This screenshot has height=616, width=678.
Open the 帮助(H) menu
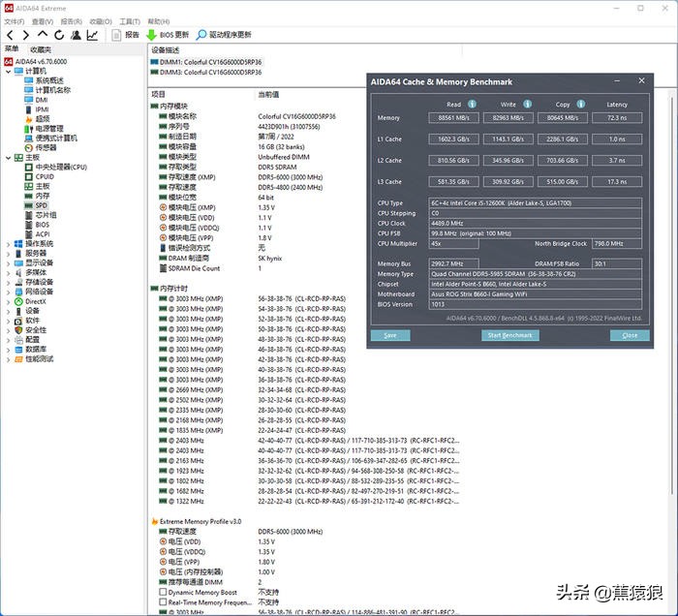(158, 21)
